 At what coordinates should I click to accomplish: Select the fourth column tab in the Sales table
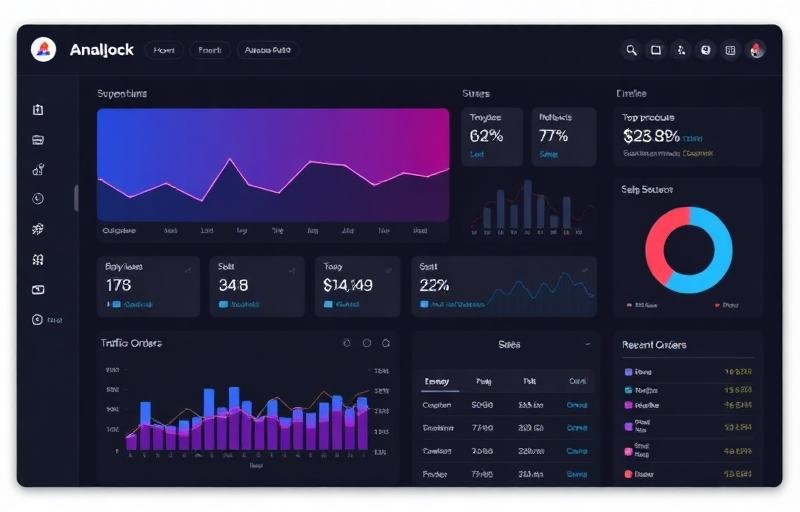(578, 381)
